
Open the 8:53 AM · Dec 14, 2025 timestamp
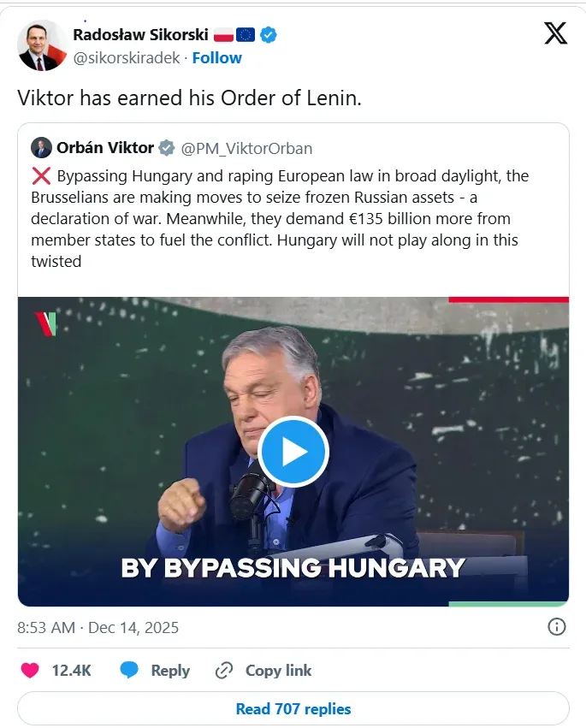98,628
